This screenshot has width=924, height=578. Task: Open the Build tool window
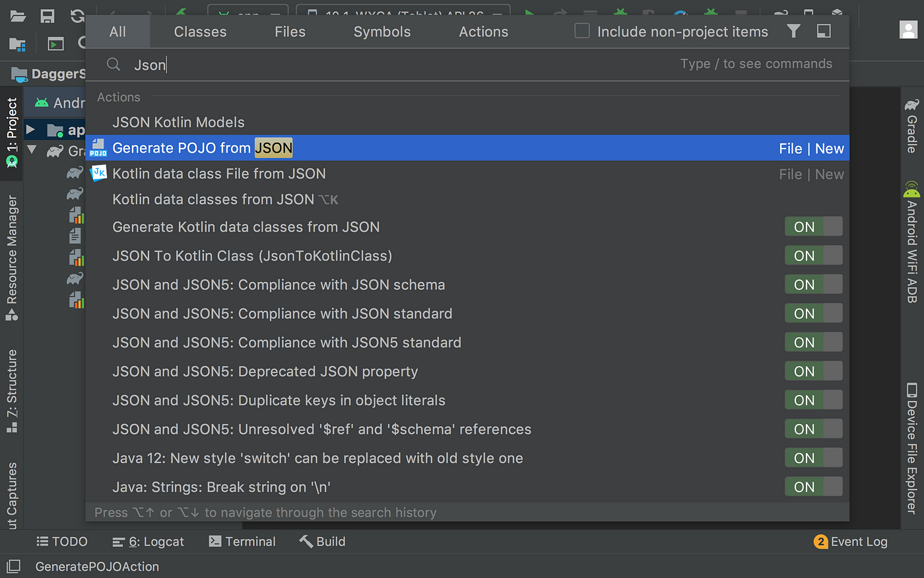(x=322, y=542)
